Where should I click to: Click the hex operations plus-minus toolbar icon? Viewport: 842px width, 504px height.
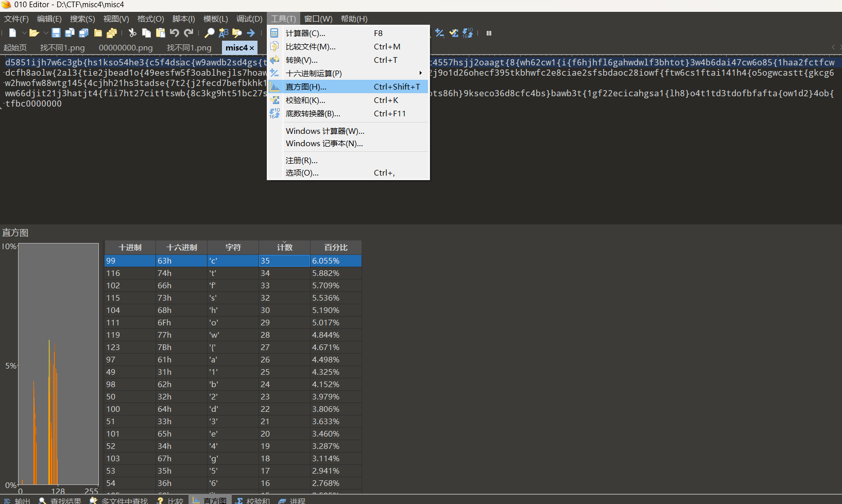pos(439,33)
